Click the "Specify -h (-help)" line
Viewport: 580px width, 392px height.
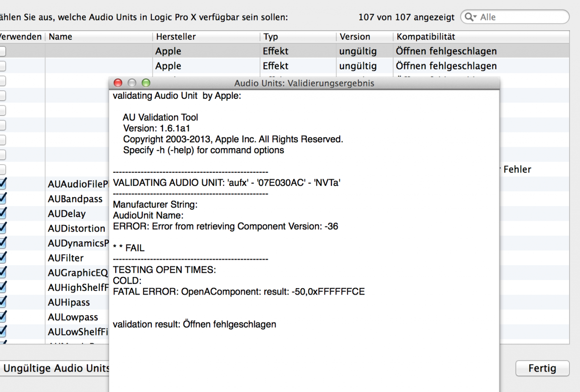203,150
